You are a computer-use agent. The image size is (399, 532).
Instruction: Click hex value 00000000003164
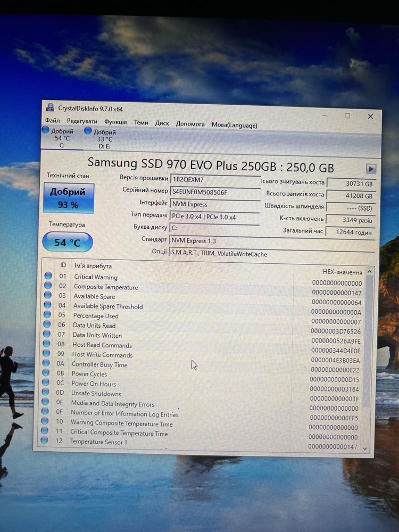click(334, 389)
